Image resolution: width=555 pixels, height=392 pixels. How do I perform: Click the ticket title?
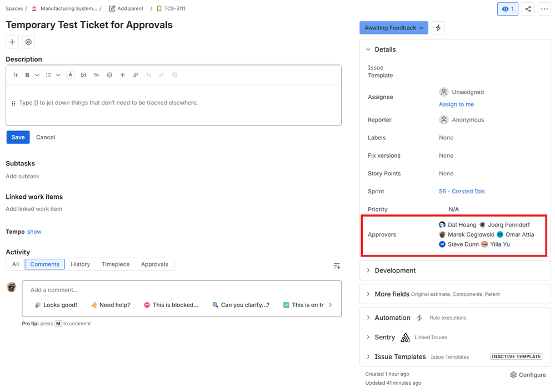pos(89,25)
